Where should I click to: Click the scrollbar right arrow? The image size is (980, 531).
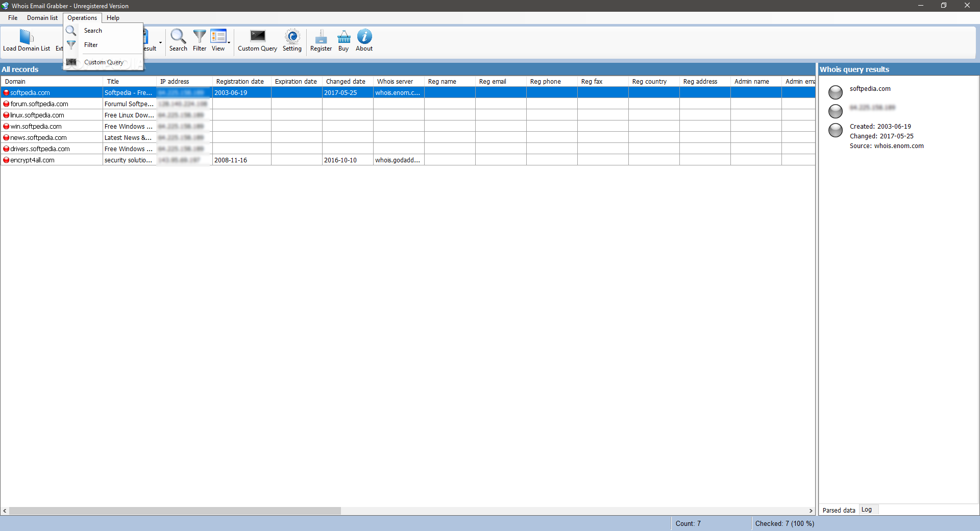point(811,511)
